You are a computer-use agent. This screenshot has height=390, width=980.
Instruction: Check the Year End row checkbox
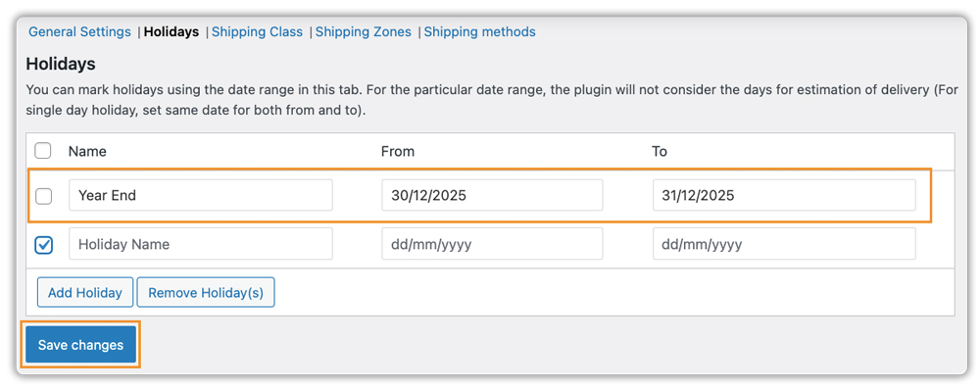pyautogui.click(x=43, y=196)
